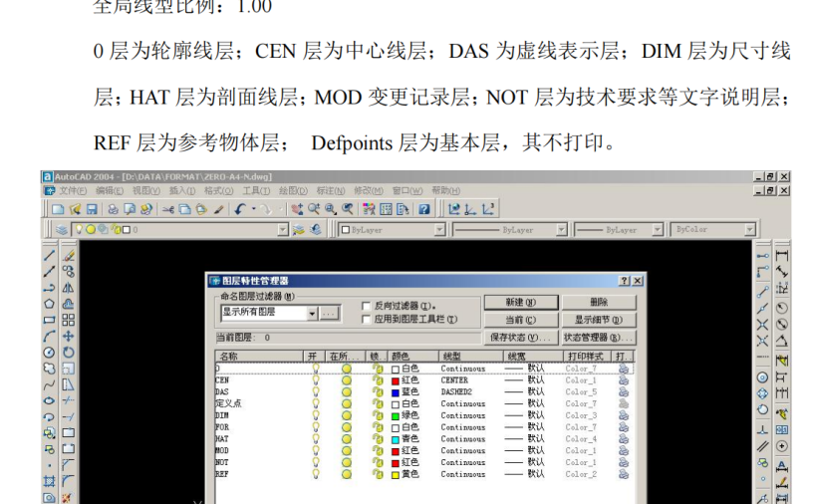The width and height of the screenshot is (815, 504).
Task: Toggle plot printer icon for NOT layer
Action: (x=623, y=462)
